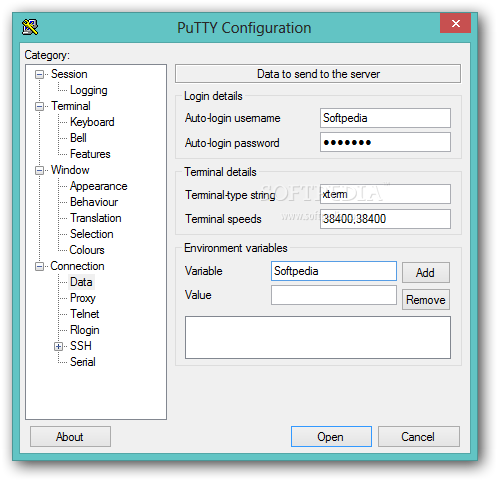Click the 'Auto-login username' label
The image size is (498, 481).
point(233,118)
